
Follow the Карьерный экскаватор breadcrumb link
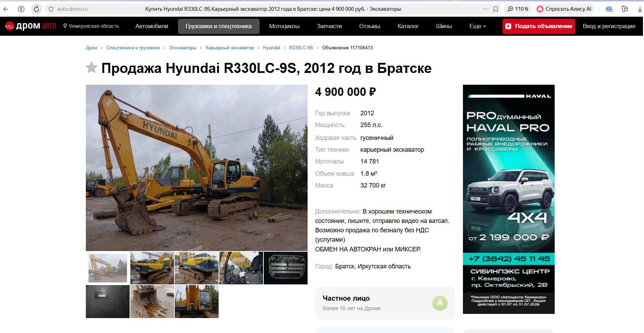[x=230, y=48]
